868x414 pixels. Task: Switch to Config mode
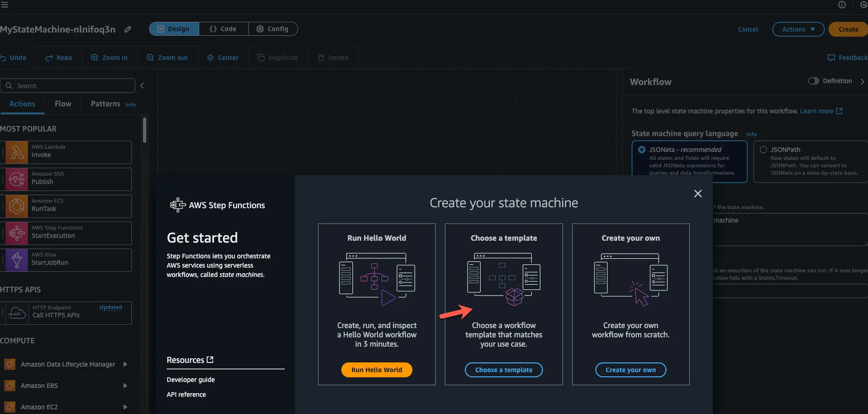tap(273, 29)
